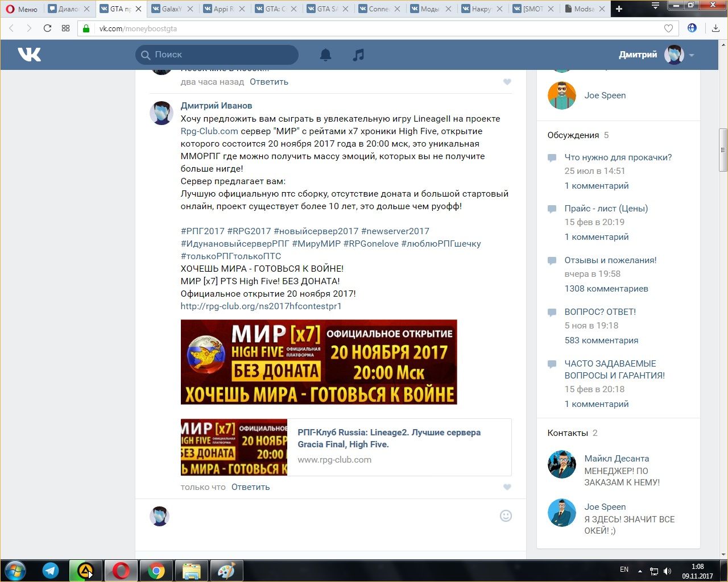Open the #РПГ2017 hashtag
This screenshot has width=728, height=582.
(x=202, y=231)
